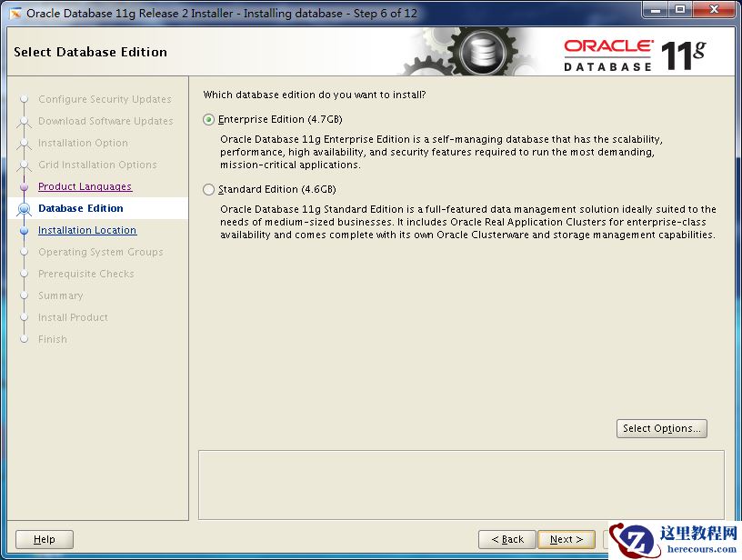Jump to Installation Location step

(x=87, y=230)
